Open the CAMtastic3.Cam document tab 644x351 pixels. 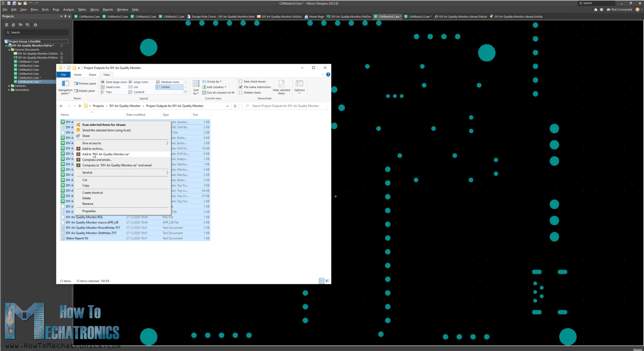pos(117,17)
